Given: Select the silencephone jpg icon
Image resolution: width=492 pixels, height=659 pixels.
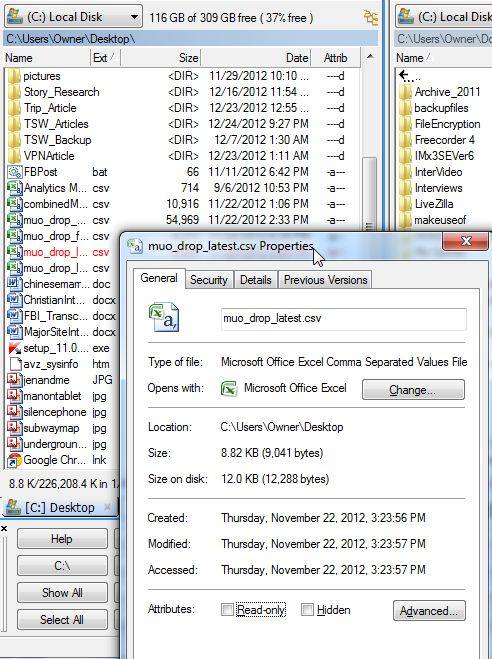Looking at the screenshot, I should 15,412.
